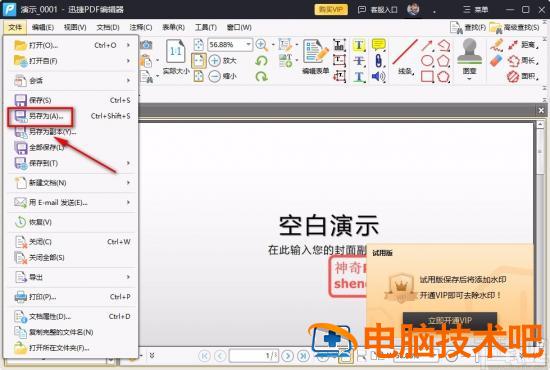The image size is (550, 370).
Task: Open the 视图(V) menu
Action: 75,27
